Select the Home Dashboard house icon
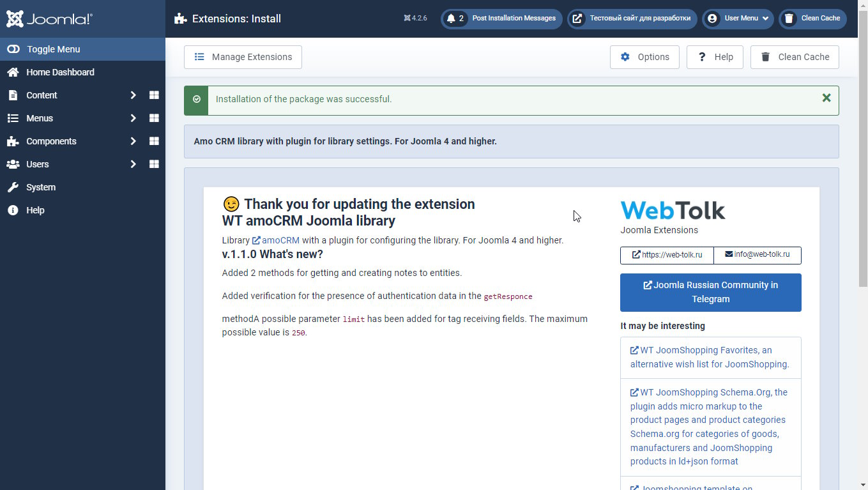The width and height of the screenshot is (868, 490). click(13, 72)
